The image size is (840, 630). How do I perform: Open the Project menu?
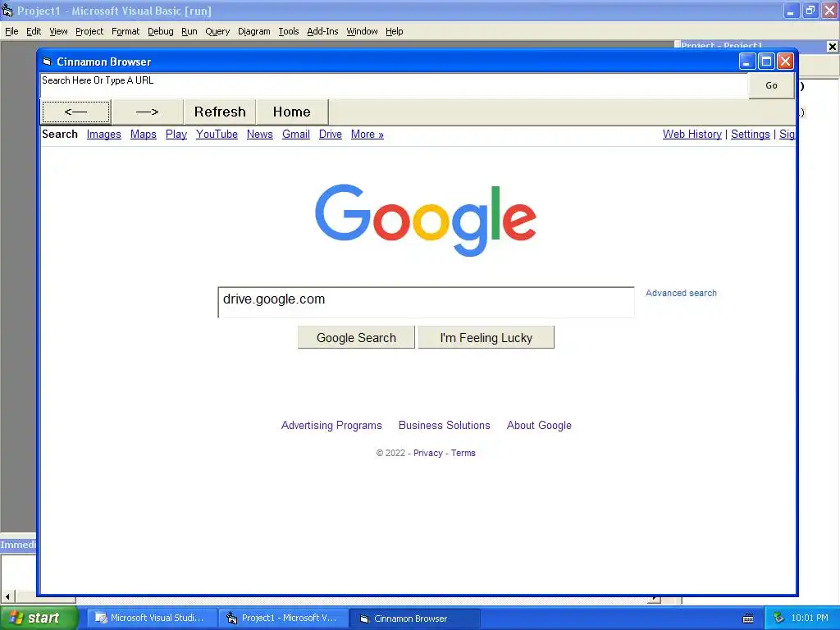(89, 31)
